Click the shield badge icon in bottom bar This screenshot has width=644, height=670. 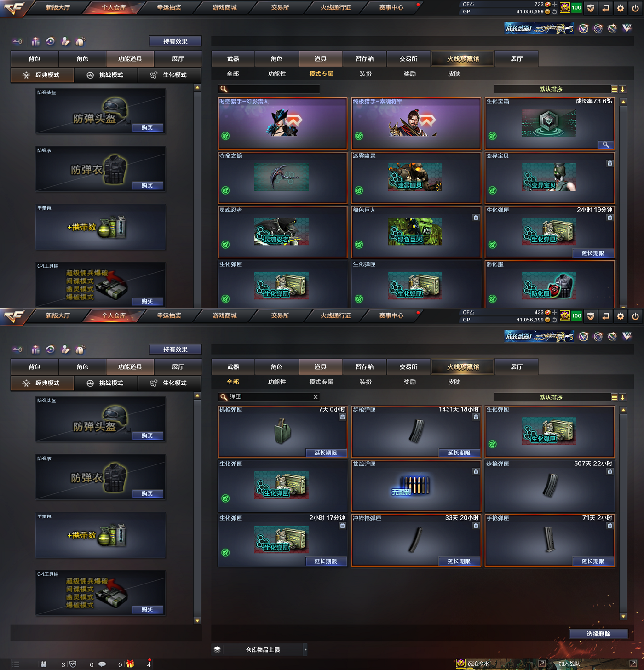coord(73,664)
